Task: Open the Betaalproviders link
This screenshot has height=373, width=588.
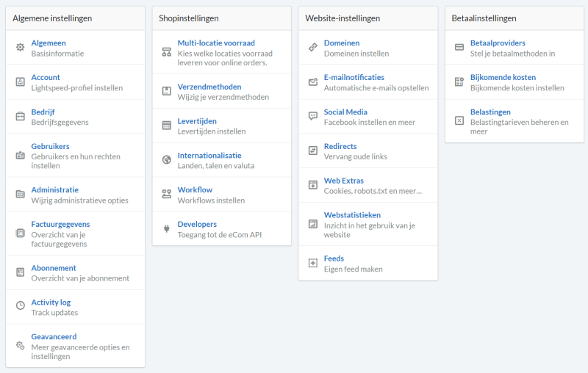Action: pos(498,43)
